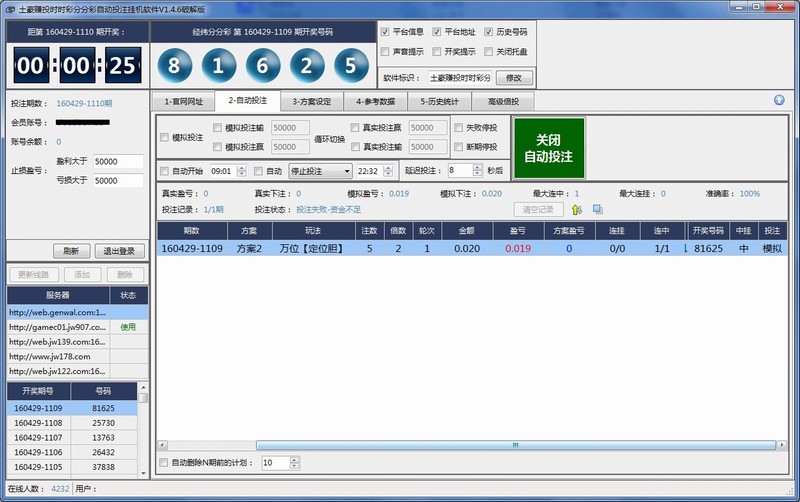Click the last lottery ball showing 5
This screenshot has width=800, height=502.
350,66
